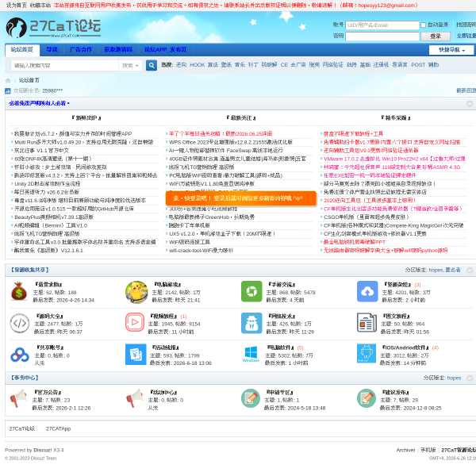
Task: Focus the password input field
Action: pyautogui.click(x=382, y=36)
